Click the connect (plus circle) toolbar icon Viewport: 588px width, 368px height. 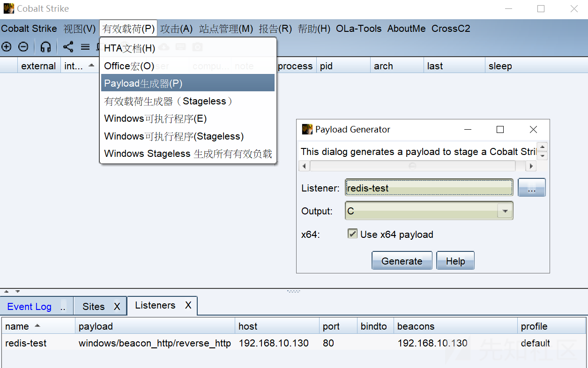7,47
